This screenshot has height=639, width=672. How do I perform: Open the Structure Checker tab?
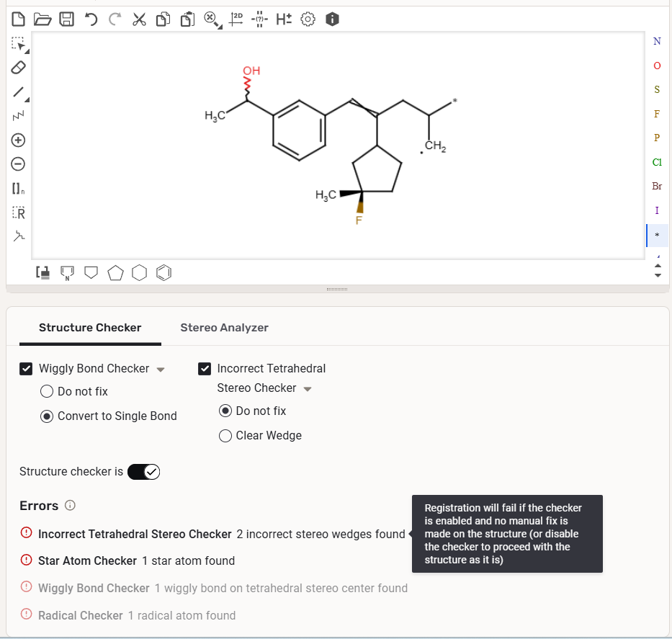(x=90, y=328)
